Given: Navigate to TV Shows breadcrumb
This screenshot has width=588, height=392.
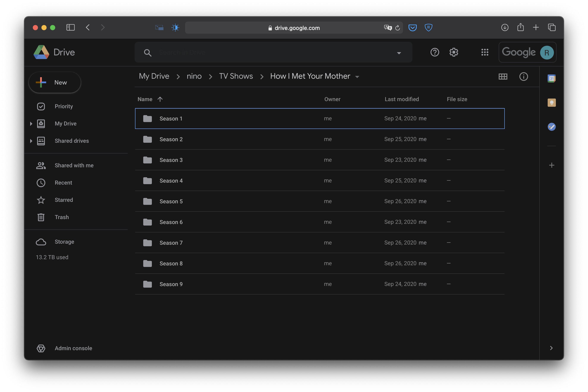Looking at the screenshot, I should click(236, 76).
